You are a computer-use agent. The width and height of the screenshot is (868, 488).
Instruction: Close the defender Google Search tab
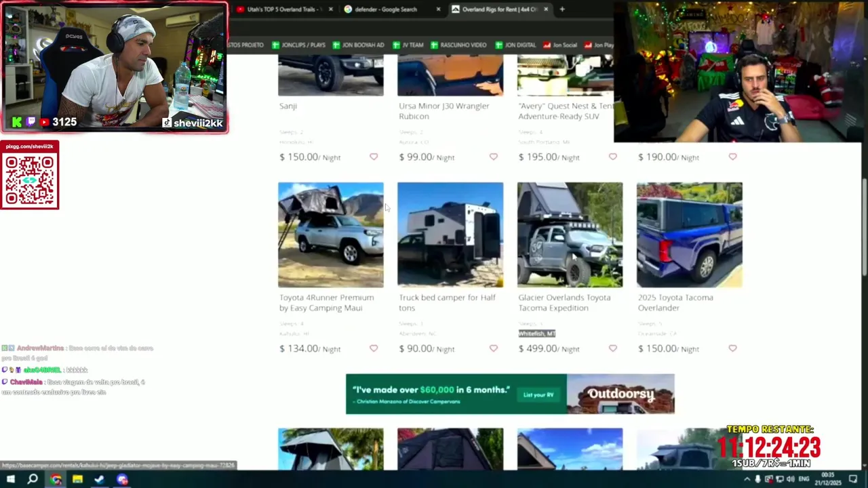click(438, 9)
